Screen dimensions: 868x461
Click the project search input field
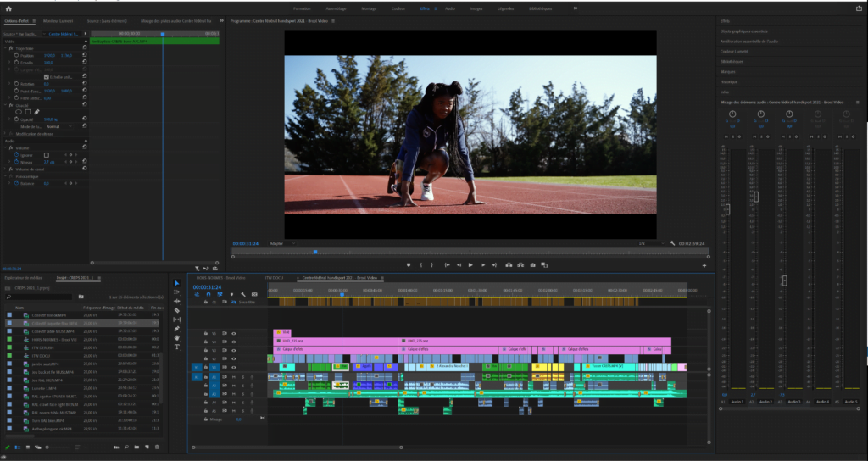pyautogui.click(x=42, y=297)
